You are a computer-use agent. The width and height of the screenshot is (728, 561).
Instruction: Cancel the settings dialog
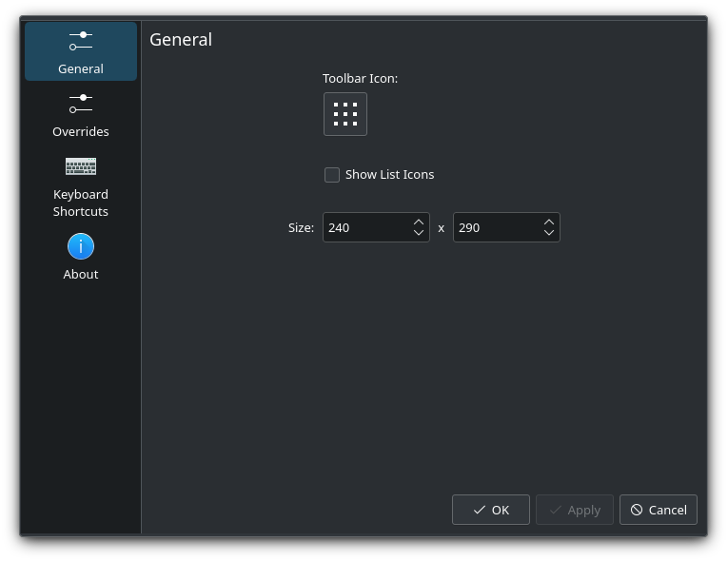pos(659,510)
